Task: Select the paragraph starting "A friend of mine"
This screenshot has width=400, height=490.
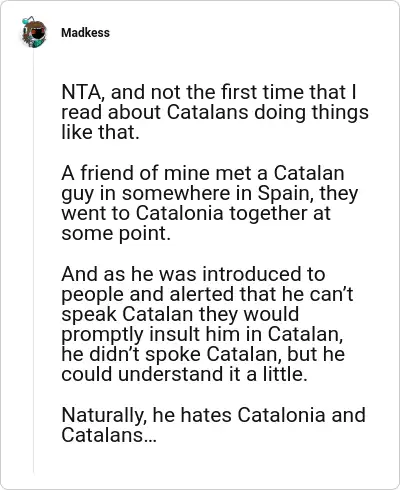Action: coord(209,203)
